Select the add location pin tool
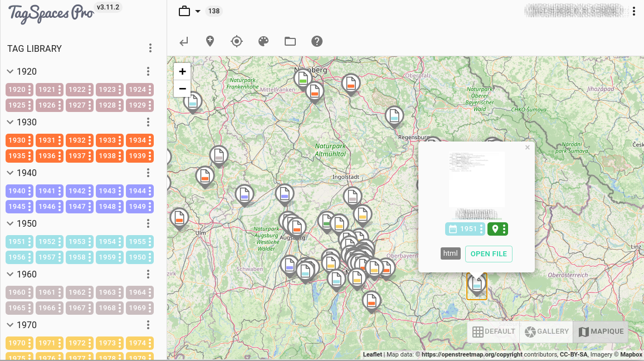Screen dimensions: 644x361 pos(209,41)
